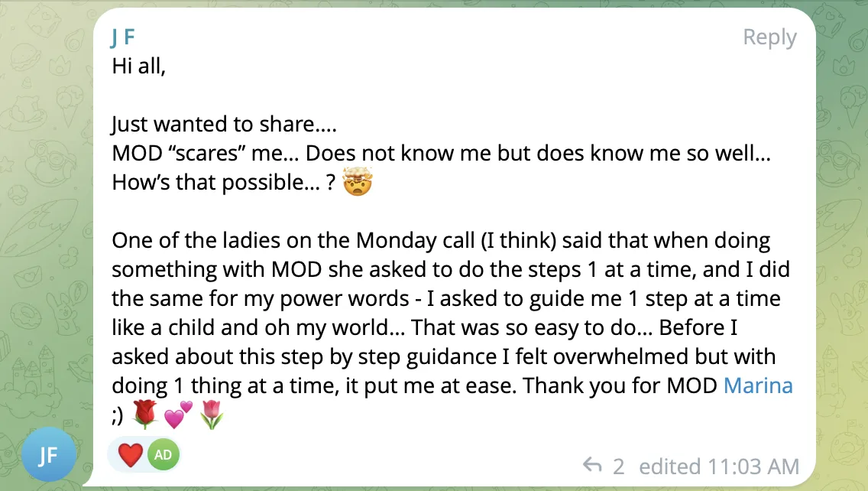868x491 pixels.
Task: Click the Reply link on the message
Action: 769,37
